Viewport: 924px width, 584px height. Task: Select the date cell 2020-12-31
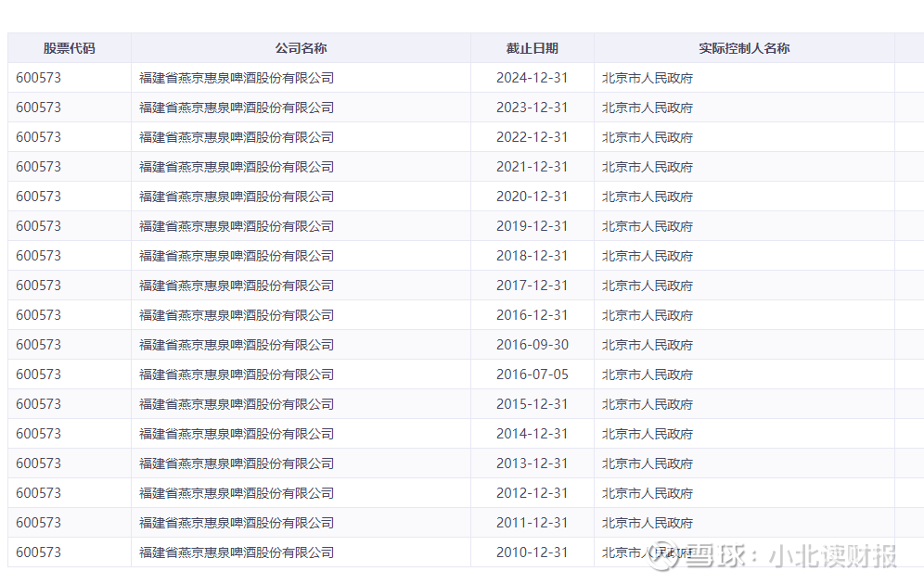pos(533,197)
